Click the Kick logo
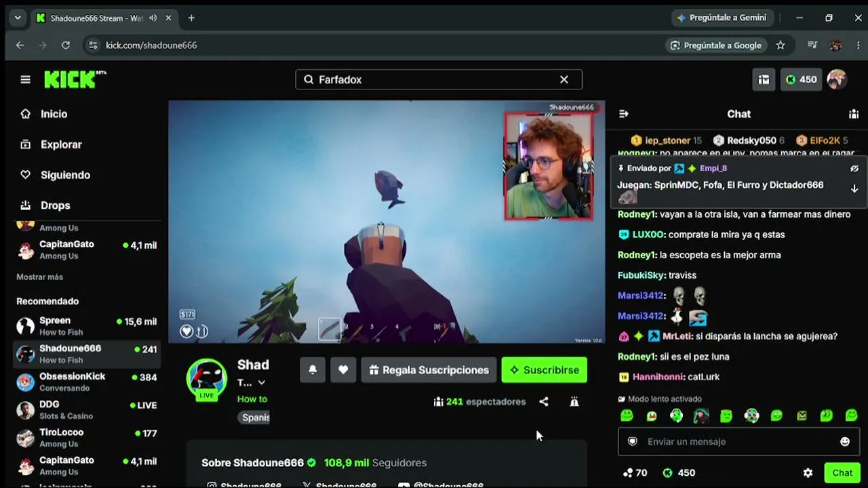Image resolution: width=868 pixels, height=488 pixels. [x=75, y=79]
